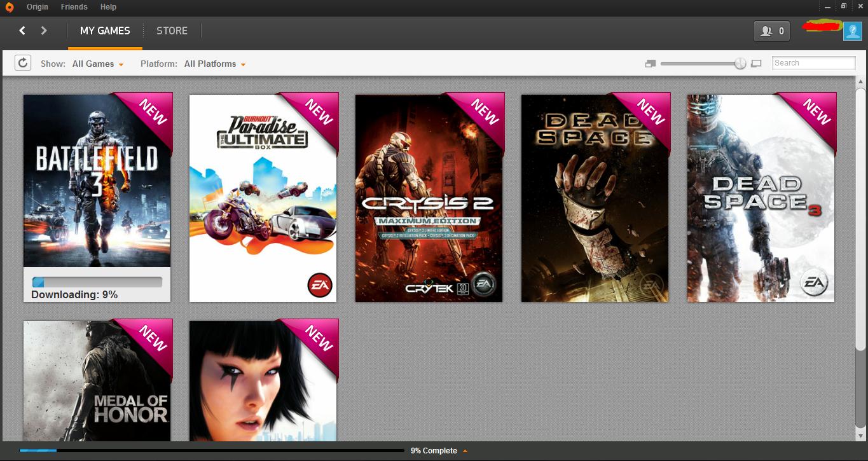Viewport: 868px width, 461px height.
Task: Restore the Origin window size
Action: click(x=844, y=6)
